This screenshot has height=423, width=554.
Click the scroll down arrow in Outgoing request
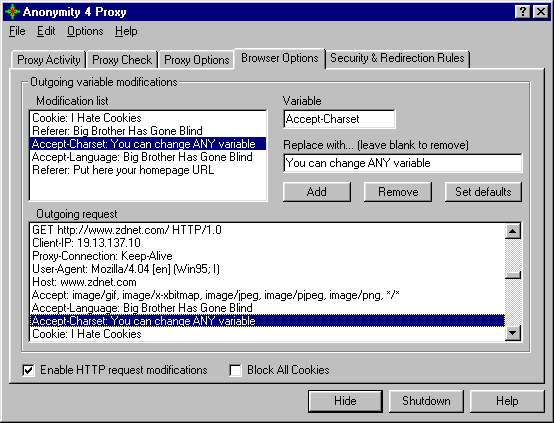[513, 333]
